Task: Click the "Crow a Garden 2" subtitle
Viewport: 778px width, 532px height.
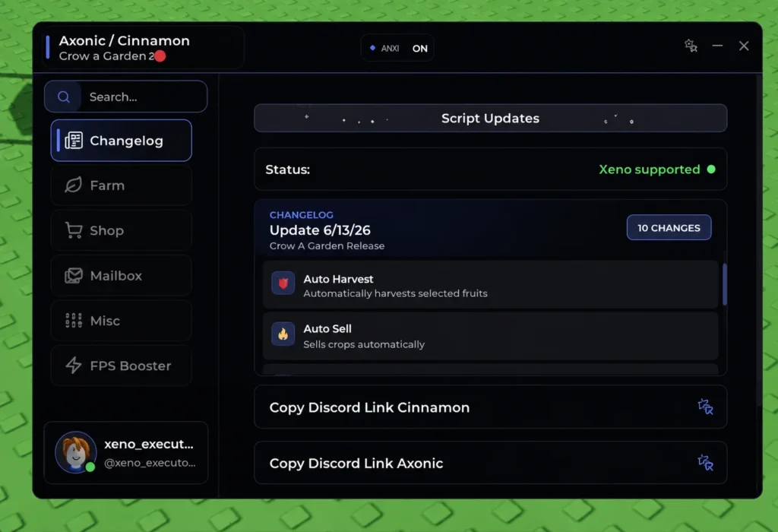Action: coord(106,56)
